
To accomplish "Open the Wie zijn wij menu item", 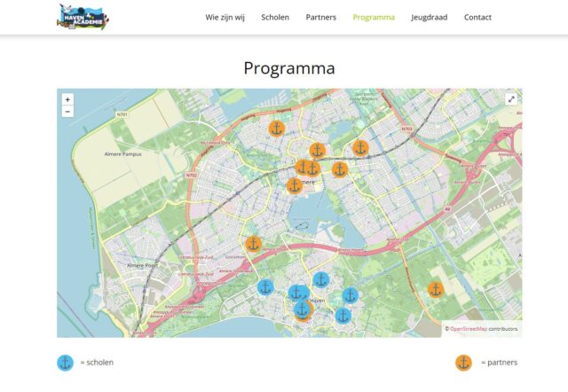I will (x=225, y=17).
